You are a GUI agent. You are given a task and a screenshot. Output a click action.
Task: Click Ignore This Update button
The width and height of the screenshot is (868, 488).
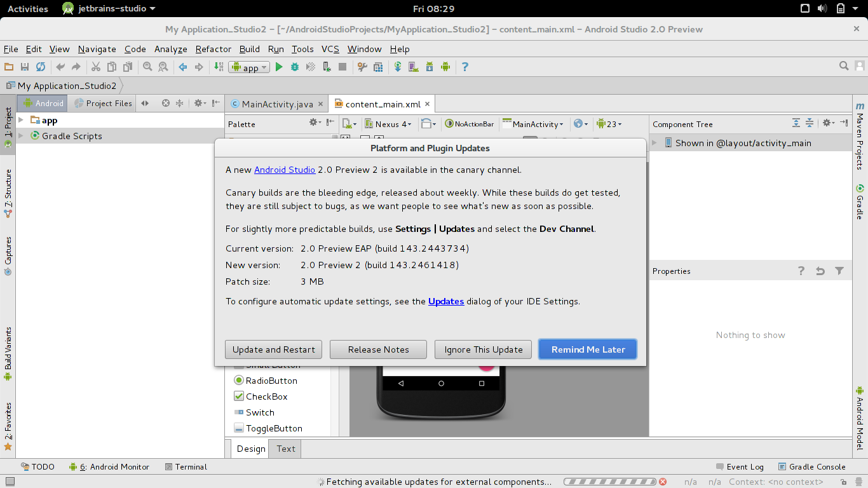click(484, 349)
